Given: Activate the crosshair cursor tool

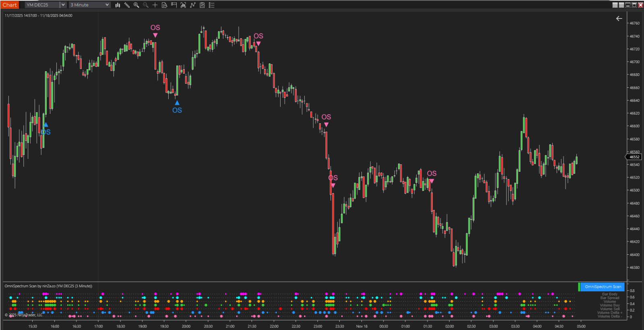Looking at the screenshot, I should pos(155,5).
